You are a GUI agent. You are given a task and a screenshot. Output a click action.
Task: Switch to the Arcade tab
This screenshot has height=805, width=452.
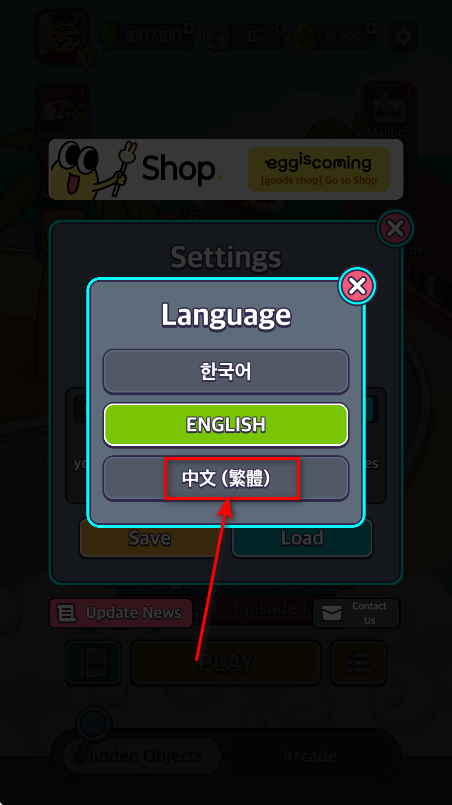tap(309, 756)
